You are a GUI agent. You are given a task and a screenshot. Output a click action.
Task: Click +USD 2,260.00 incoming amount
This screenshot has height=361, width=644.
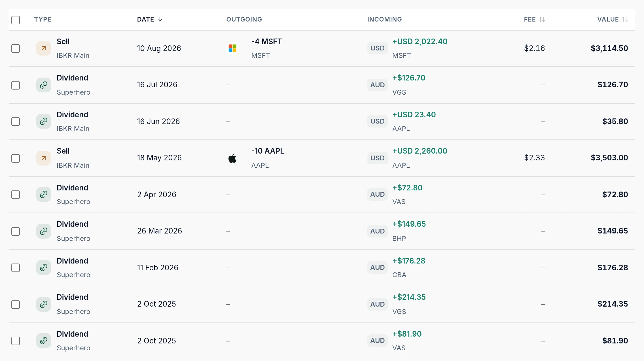pyautogui.click(x=420, y=151)
